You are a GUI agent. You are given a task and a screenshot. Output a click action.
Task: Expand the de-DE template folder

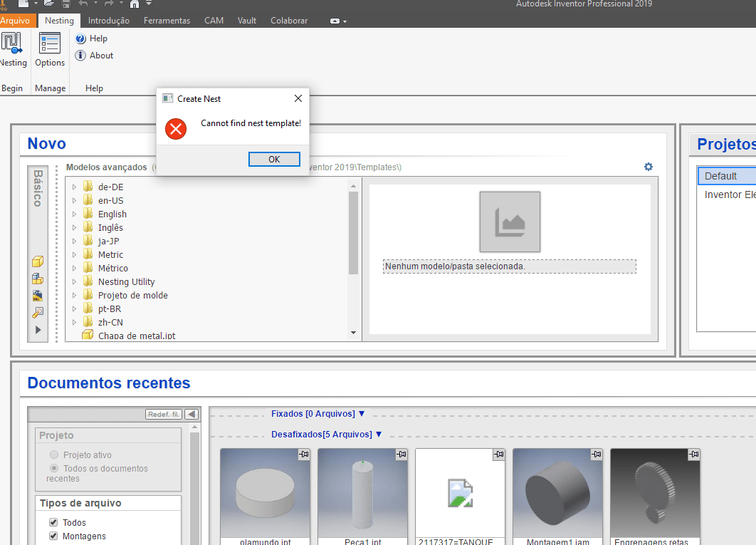coord(74,187)
